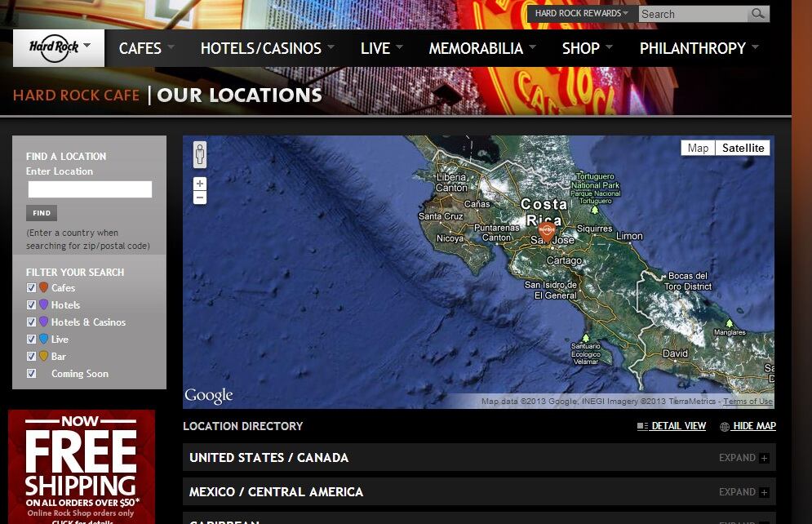Click the Hide Map globe icon
This screenshot has height=524, width=812.
[x=725, y=427]
